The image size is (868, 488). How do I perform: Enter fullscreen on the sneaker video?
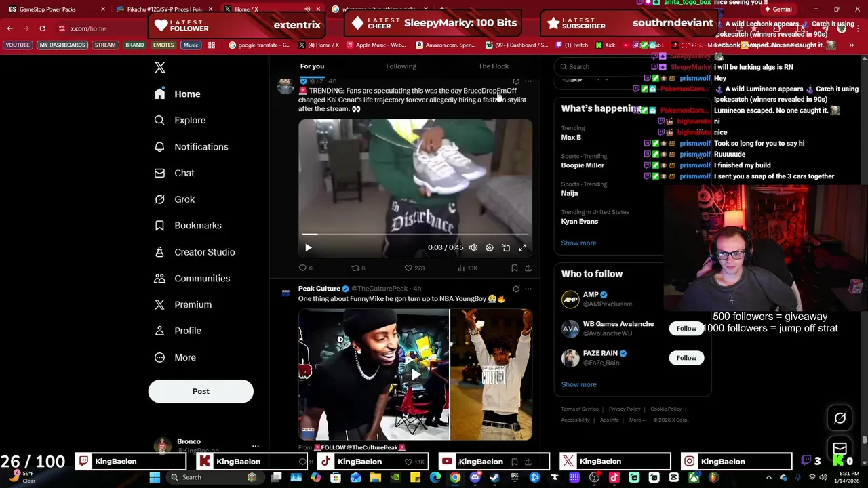(x=522, y=247)
